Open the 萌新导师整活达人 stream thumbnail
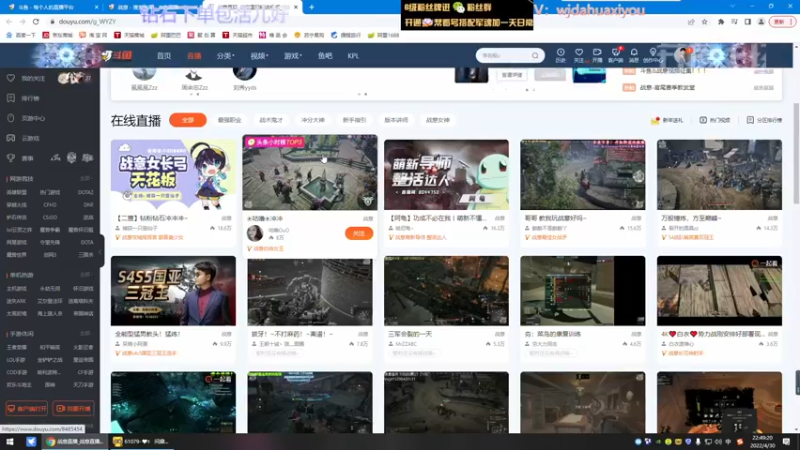Viewport: 800px width, 450px height. point(446,174)
